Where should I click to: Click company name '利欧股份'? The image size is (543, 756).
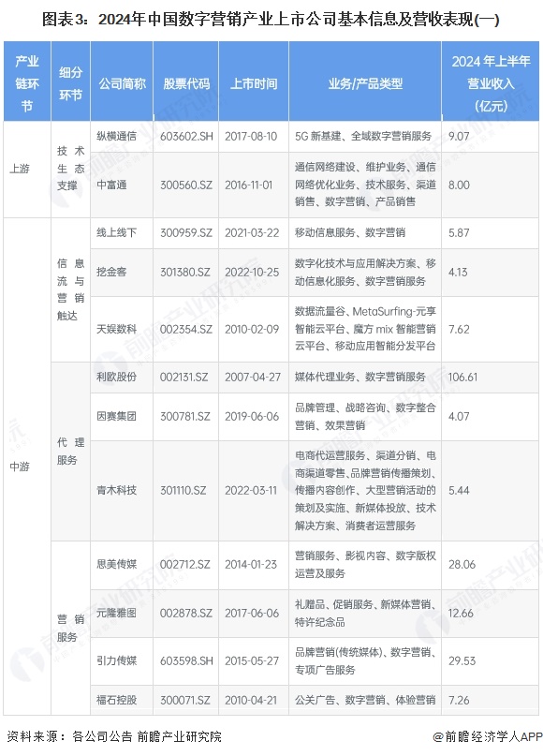point(116,377)
